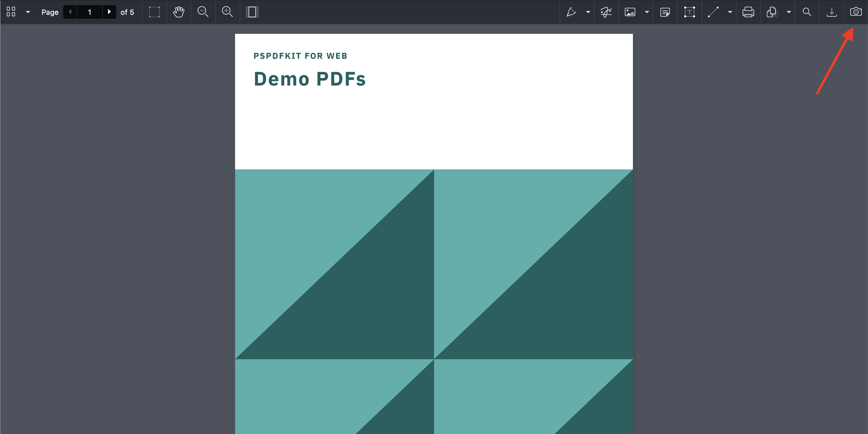Open the signature tool

tap(606, 12)
